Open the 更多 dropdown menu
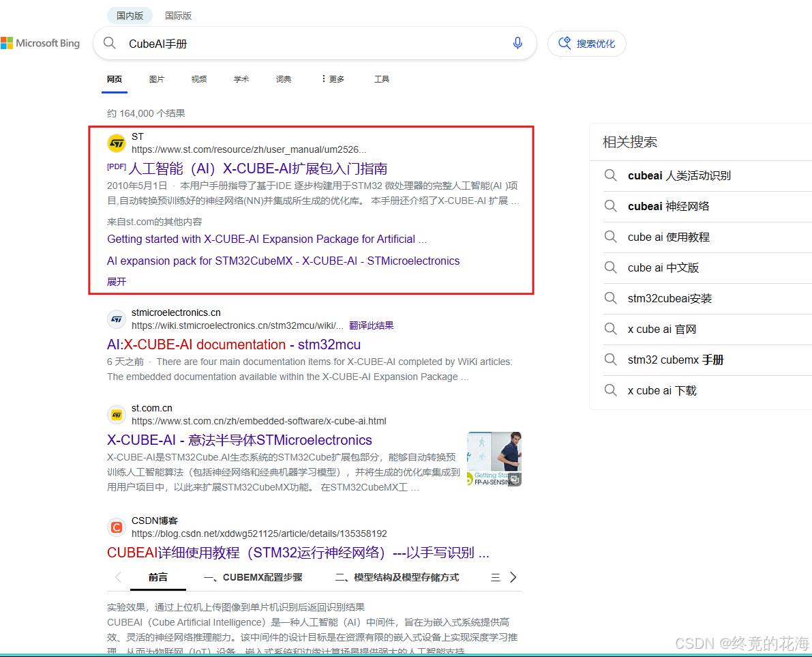The image size is (812, 657). (x=333, y=79)
